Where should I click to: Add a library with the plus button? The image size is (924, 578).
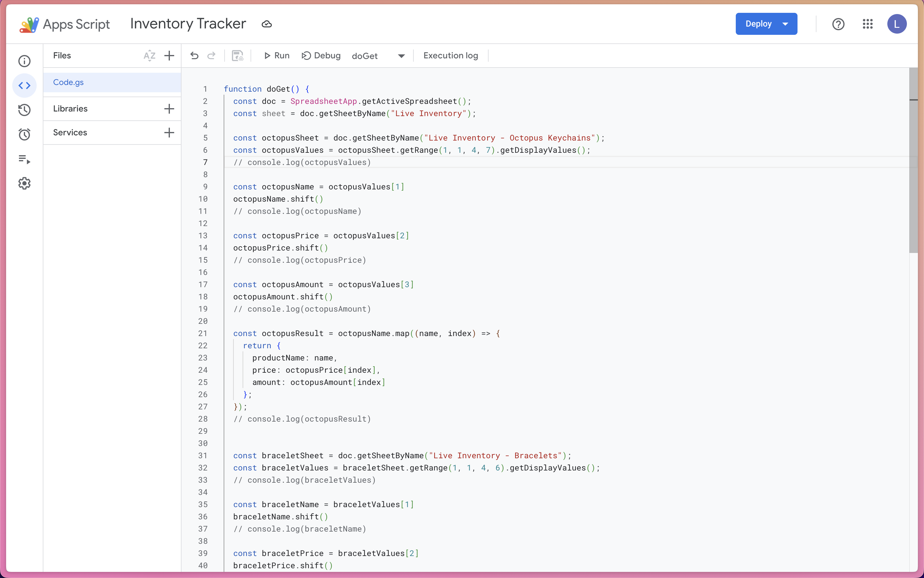169,108
